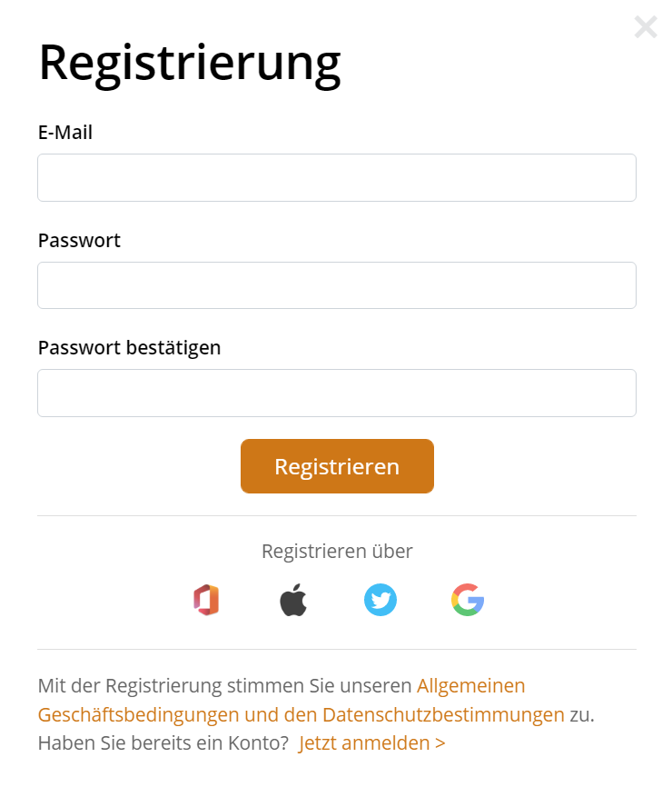Click the E-Mail field label
The width and height of the screenshot is (672, 797).
(65, 132)
